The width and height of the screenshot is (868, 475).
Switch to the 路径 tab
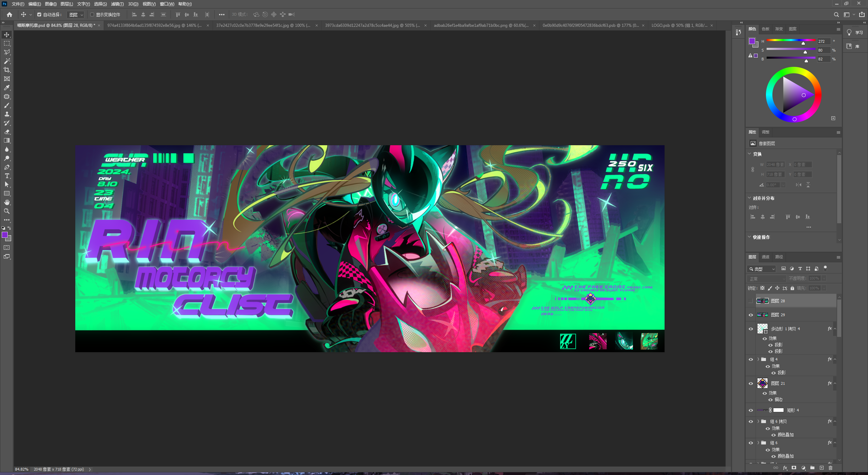coord(779,257)
